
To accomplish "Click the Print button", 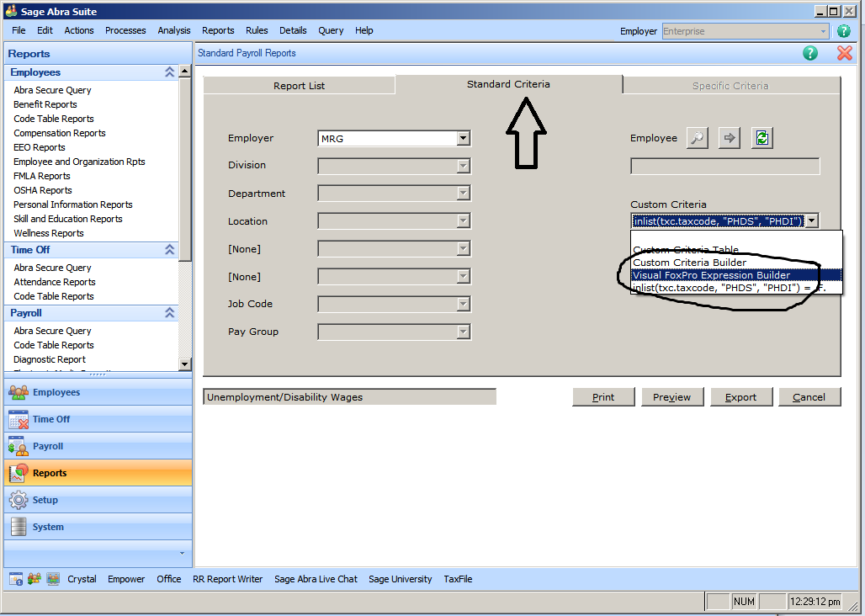I will pos(603,397).
